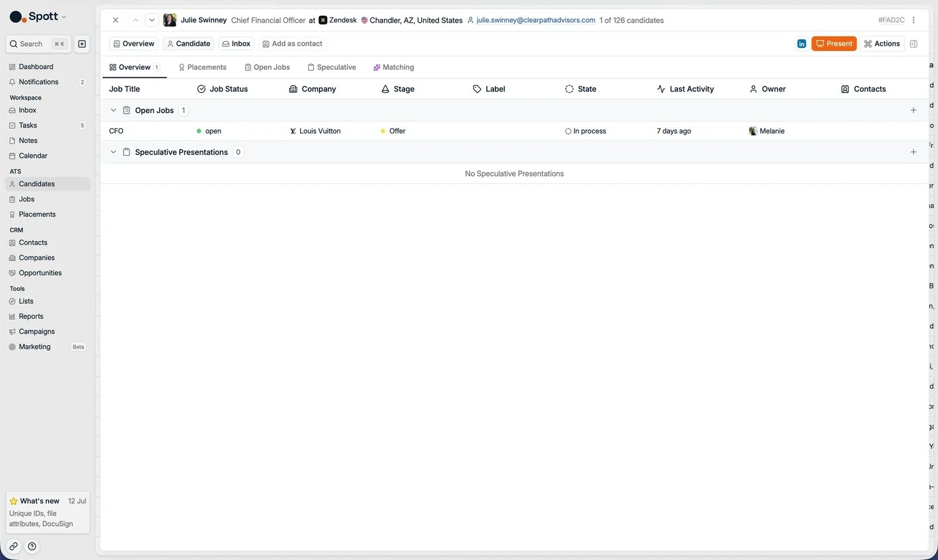Switch to the Placements tab
This screenshot has height=560, width=938.
(x=202, y=67)
